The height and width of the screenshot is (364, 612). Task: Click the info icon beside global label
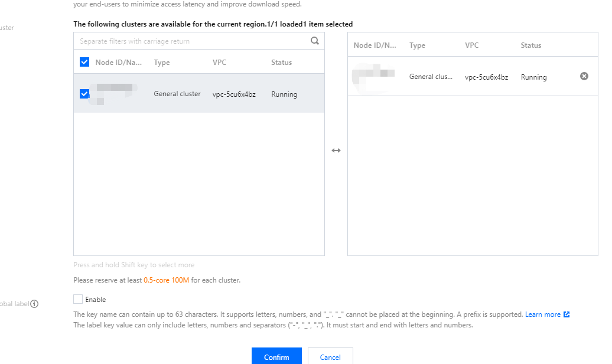(x=34, y=304)
